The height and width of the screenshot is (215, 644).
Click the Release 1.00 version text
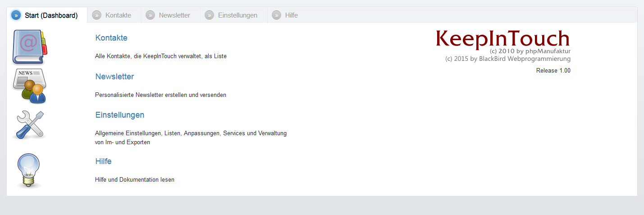point(553,71)
